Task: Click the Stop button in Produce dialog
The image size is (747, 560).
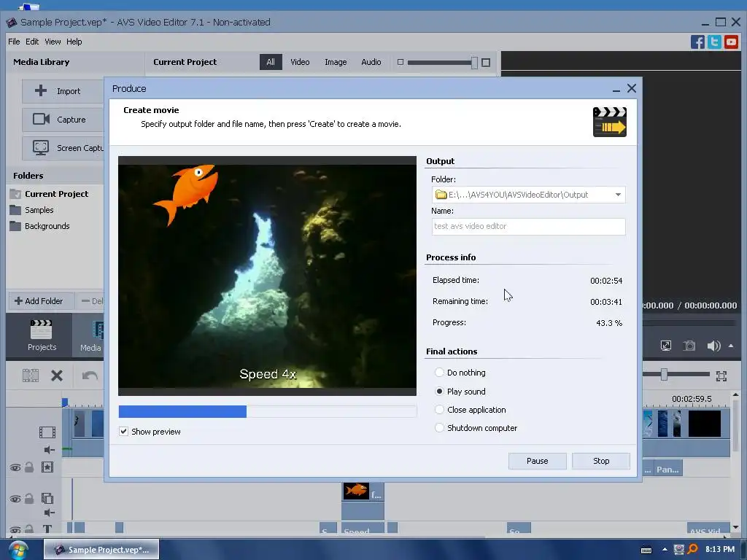Action: [601, 461]
